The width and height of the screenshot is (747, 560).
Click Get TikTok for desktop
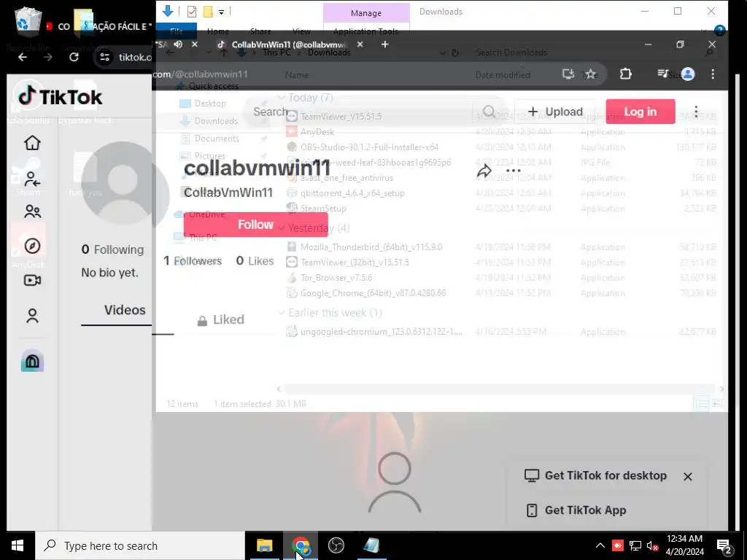coord(596,475)
